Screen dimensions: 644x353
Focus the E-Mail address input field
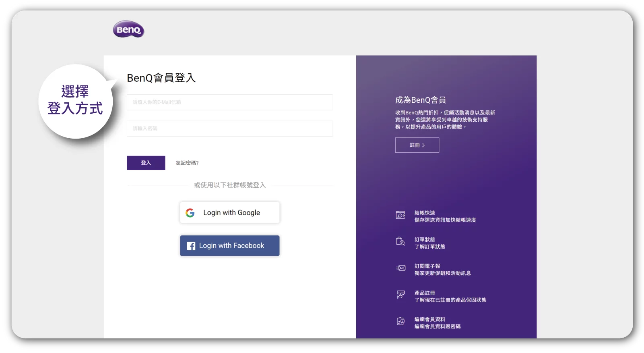(x=230, y=102)
